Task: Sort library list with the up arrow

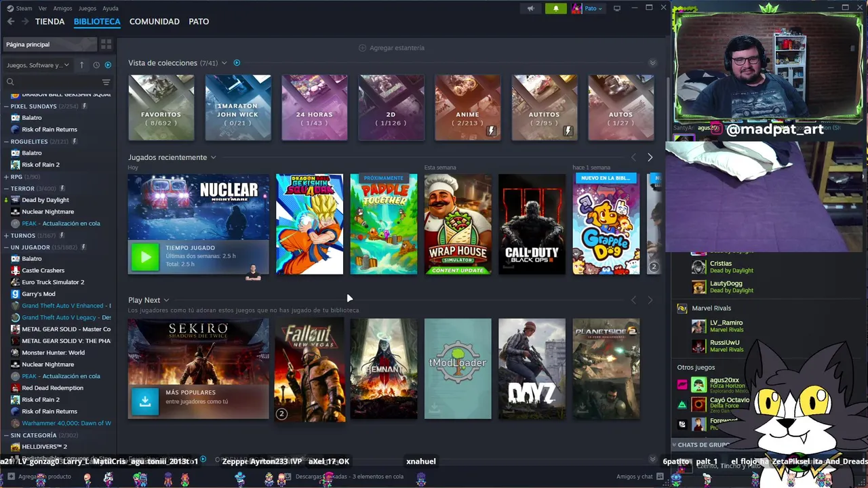Action: (x=81, y=65)
